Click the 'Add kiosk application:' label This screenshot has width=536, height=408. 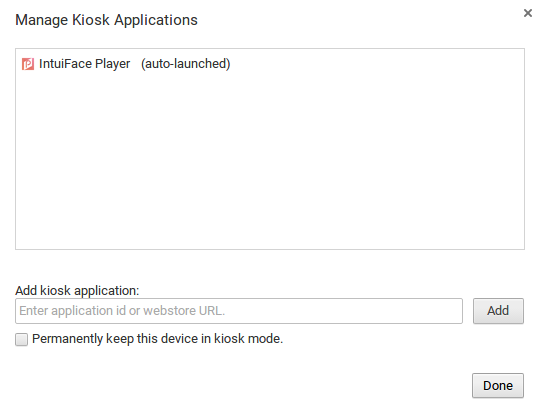(x=77, y=291)
